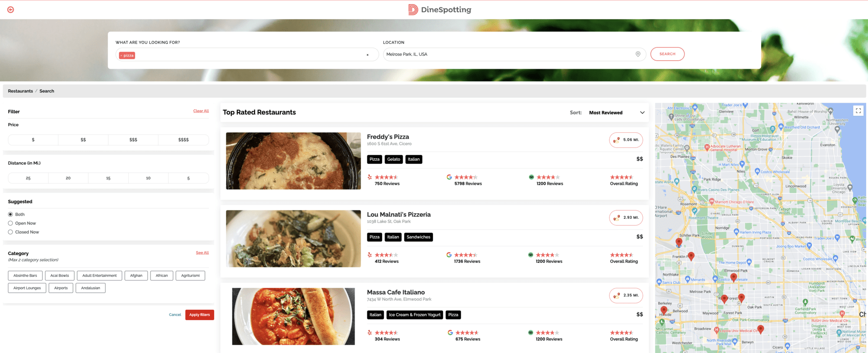Click the 2.35 MI. distance badge

626,295
